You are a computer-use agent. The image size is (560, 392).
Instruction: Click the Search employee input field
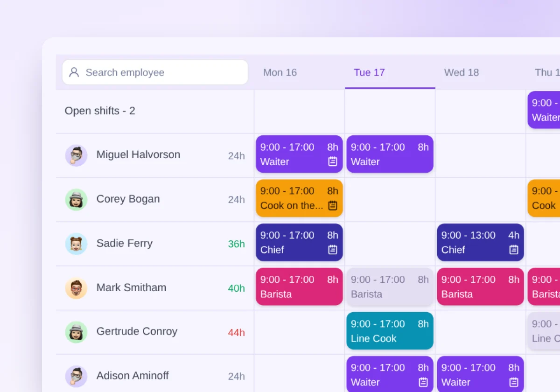pos(155,72)
